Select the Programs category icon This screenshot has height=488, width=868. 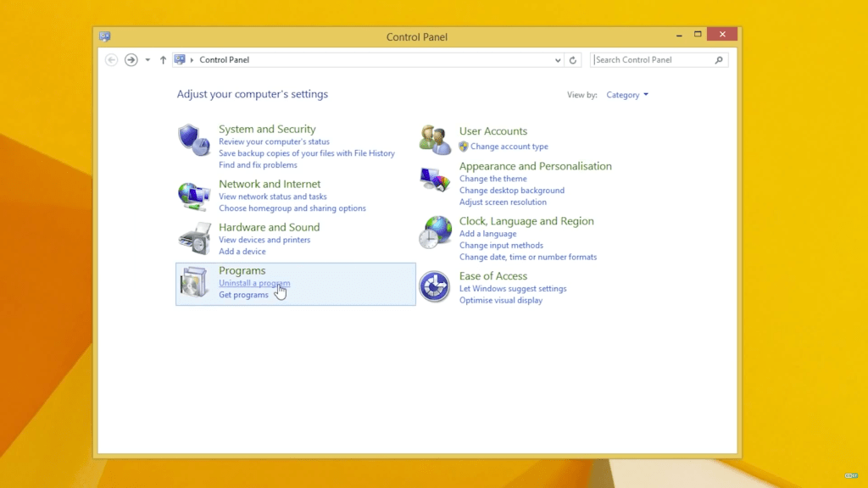[x=194, y=283]
